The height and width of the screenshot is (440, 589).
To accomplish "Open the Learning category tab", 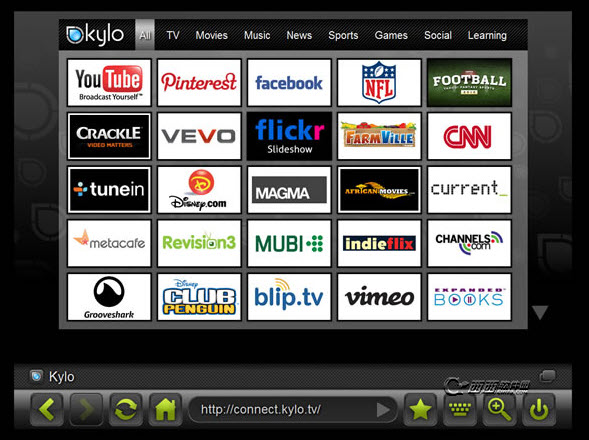I will 487,35.
